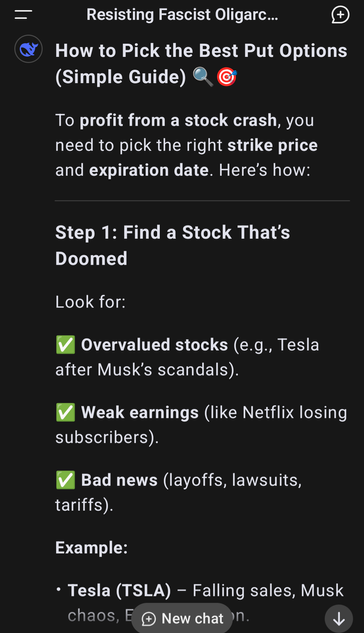364x633 pixels.
Task: Tap the bold expiration date text
Action: [x=149, y=170]
